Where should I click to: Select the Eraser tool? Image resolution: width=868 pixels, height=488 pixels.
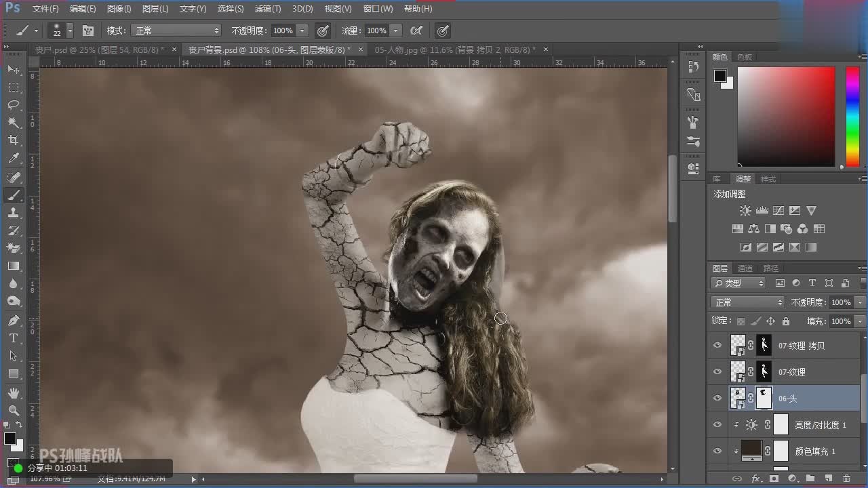point(14,248)
